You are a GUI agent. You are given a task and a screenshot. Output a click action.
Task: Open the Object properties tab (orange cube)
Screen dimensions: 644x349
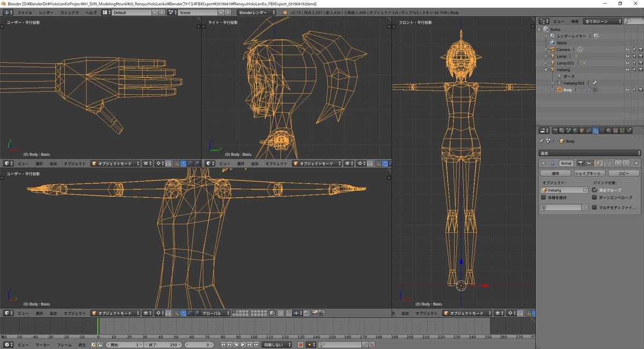click(x=582, y=130)
